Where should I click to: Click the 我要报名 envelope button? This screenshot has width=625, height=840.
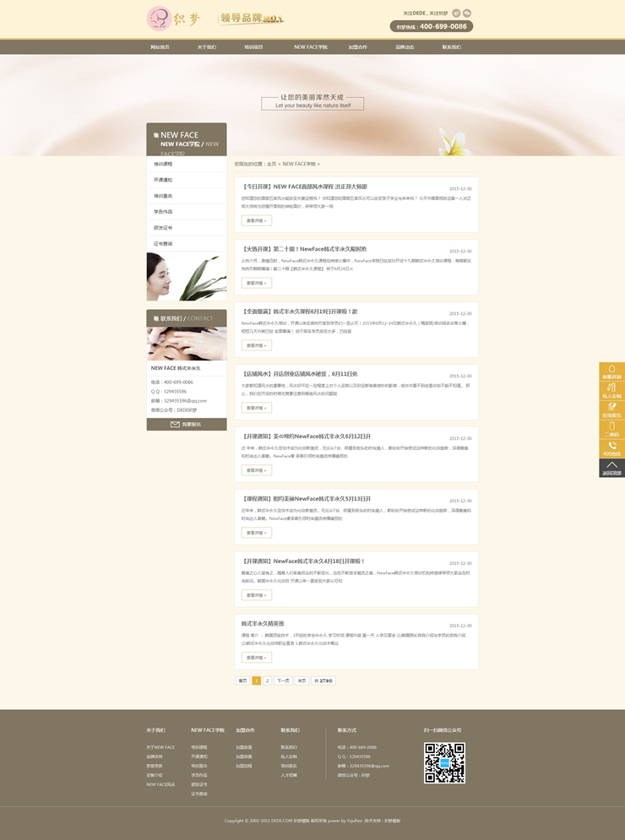tap(187, 425)
